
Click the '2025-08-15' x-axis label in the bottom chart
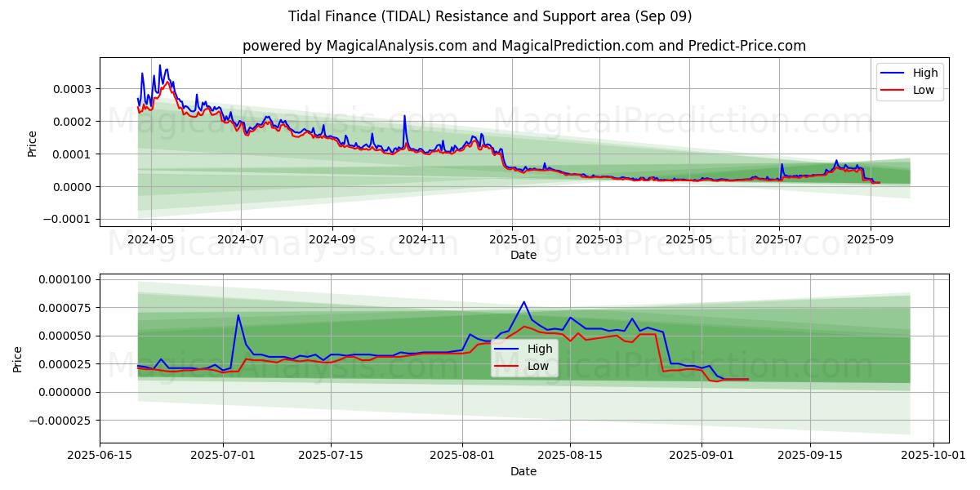[570, 456]
